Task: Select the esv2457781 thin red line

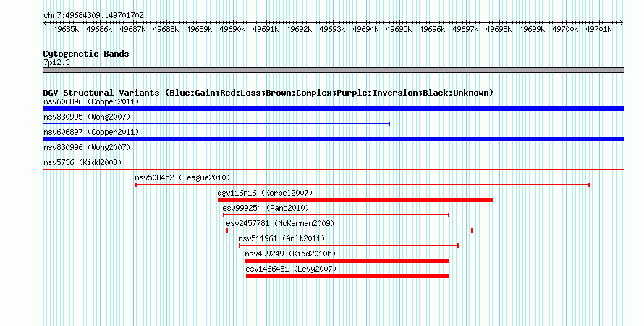Action: pyautogui.click(x=349, y=230)
